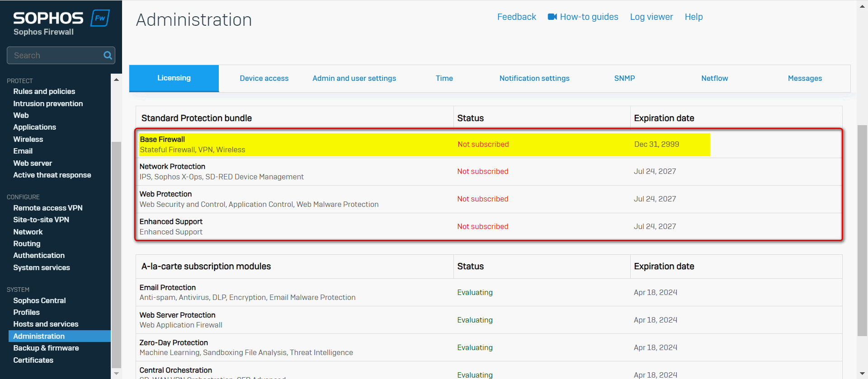This screenshot has height=379, width=868.
Task: Click Zero-Day Protection module name
Action: 174,342
